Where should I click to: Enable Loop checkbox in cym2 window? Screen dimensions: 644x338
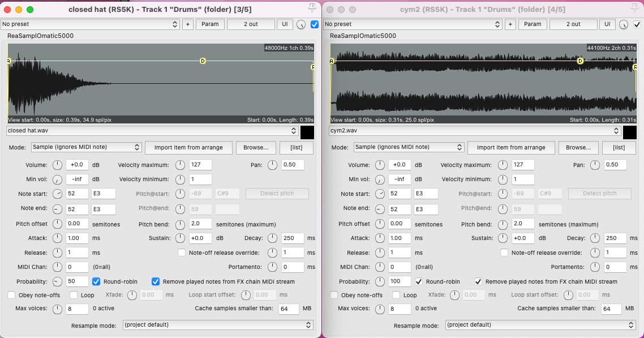pyautogui.click(x=396, y=295)
